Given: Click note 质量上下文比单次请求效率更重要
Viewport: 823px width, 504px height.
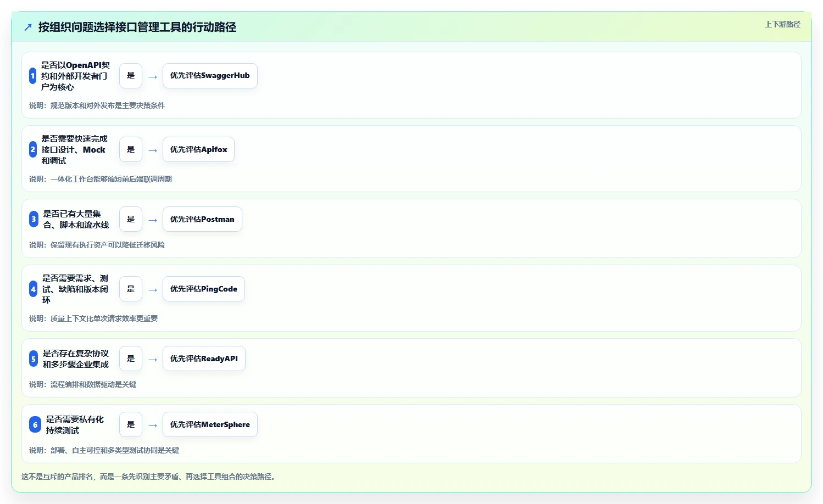Looking at the screenshot, I should pyautogui.click(x=104, y=318).
